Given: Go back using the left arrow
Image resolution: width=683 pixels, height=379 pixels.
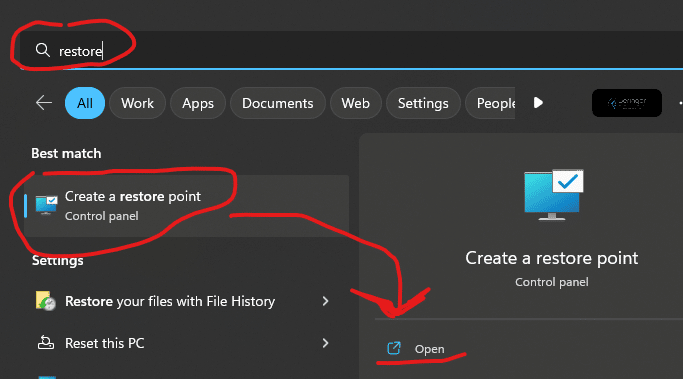Looking at the screenshot, I should (x=44, y=103).
